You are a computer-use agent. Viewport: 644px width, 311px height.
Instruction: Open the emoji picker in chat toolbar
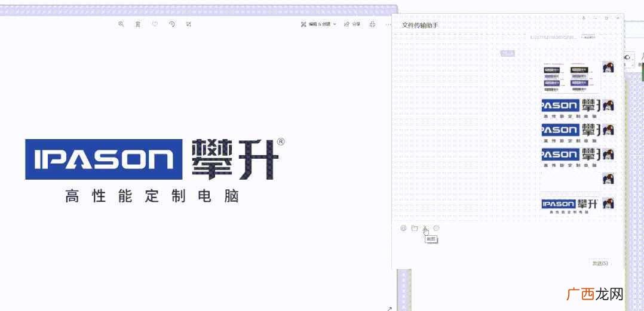tap(403, 228)
